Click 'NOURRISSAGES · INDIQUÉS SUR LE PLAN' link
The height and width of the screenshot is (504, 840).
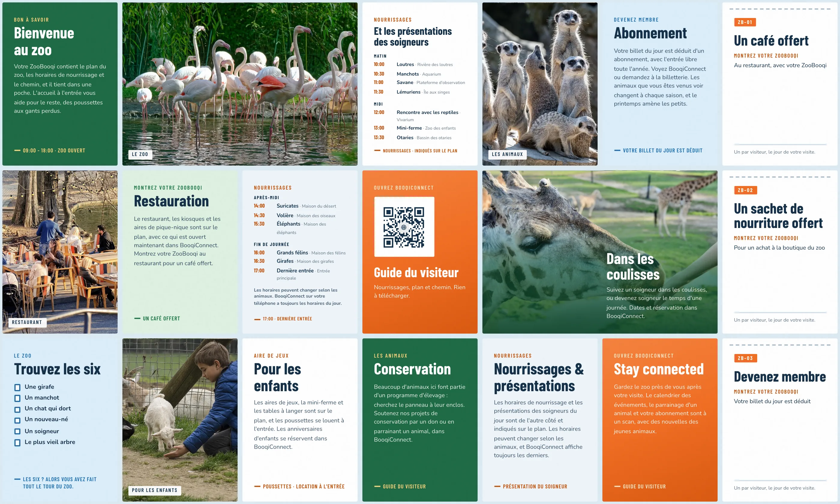(420, 151)
